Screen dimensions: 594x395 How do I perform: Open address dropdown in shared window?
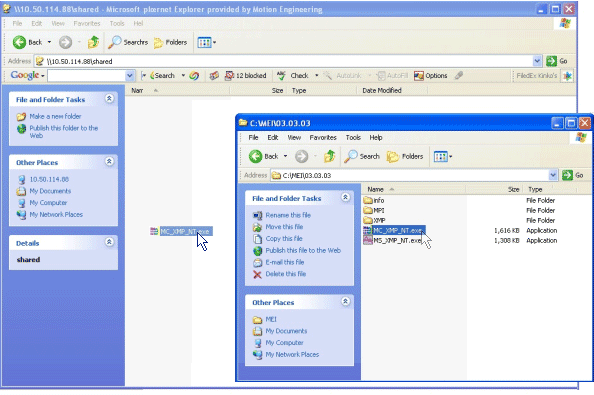(537, 61)
